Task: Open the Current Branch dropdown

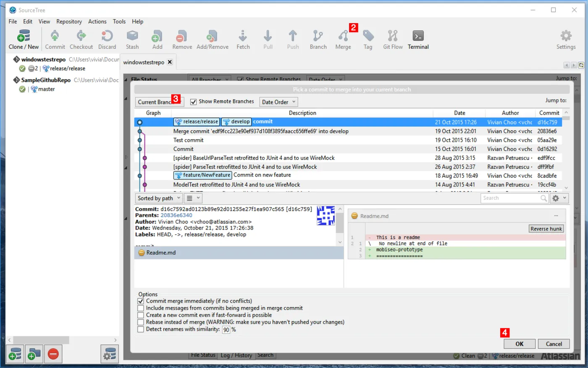Action: coord(159,102)
